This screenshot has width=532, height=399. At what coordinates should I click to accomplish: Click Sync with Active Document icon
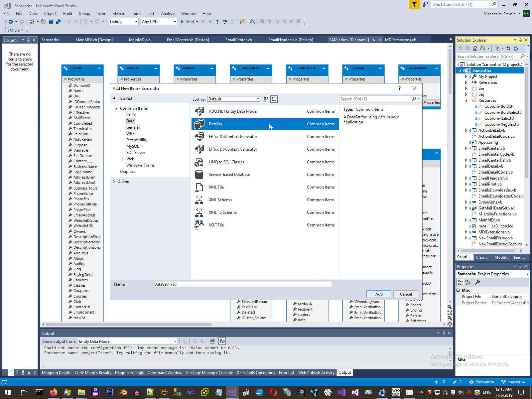(x=508, y=48)
